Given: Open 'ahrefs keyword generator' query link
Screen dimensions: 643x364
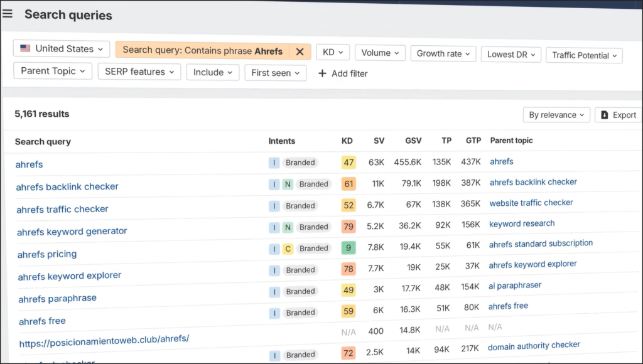Looking at the screenshot, I should pos(72,232).
